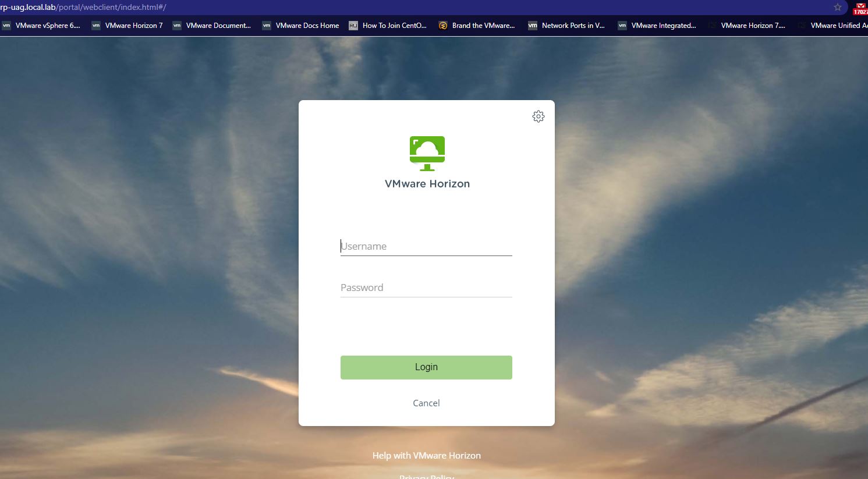Open the red mail extension icon

pos(860,8)
